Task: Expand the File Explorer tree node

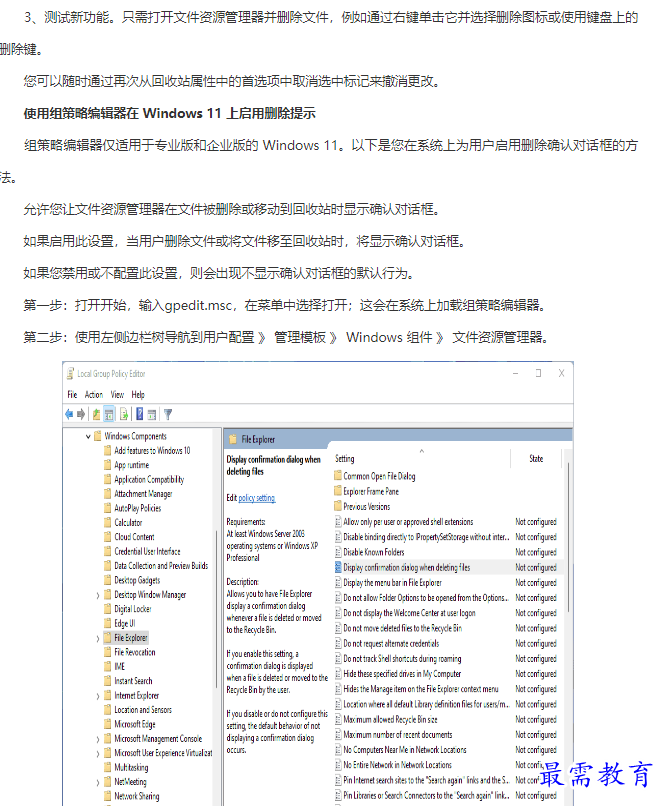Action: click(98, 638)
